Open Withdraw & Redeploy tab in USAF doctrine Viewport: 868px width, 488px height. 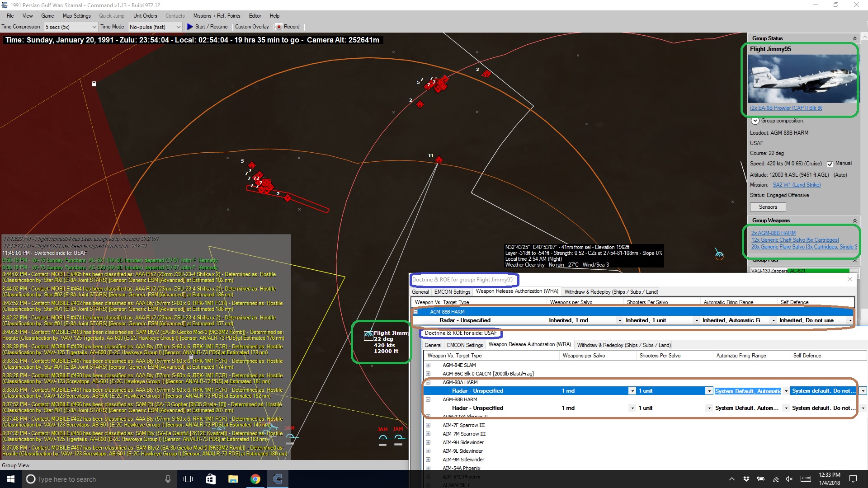tap(624, 345)
